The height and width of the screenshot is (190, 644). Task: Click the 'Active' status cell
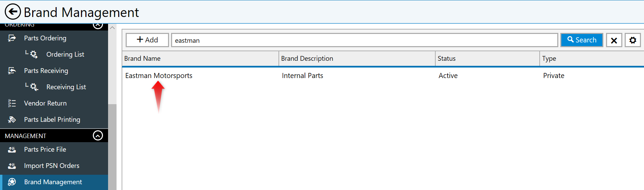pos(448,76)
